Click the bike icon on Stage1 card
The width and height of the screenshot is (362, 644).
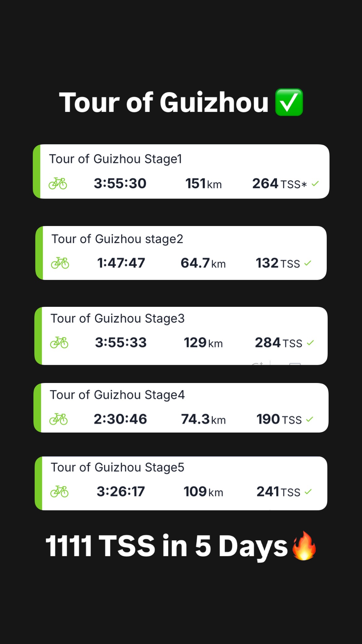pyautogui.click(x=58, y=183)
